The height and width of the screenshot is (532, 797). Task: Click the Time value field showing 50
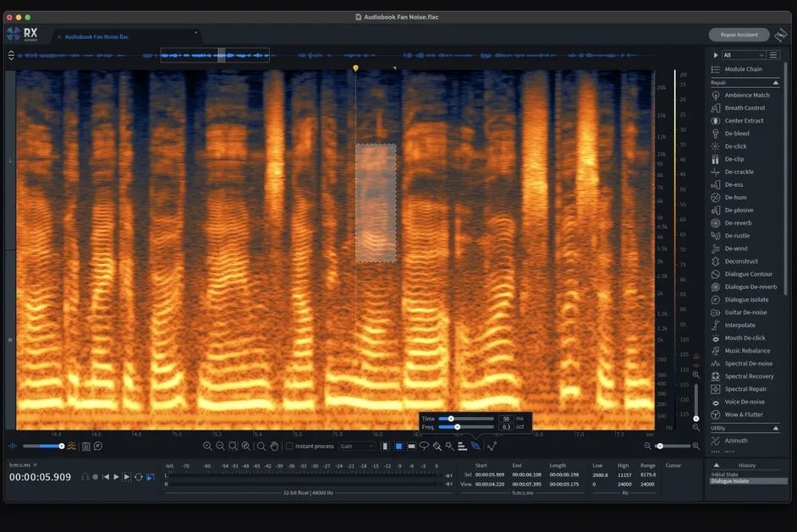[x=506, y=419]
